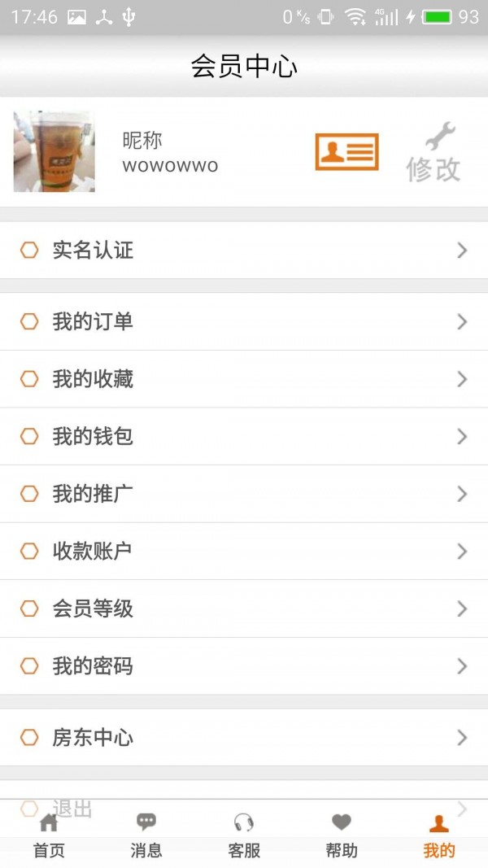Tap the hexagon icon beside 我的钱包

click(30, 437)
